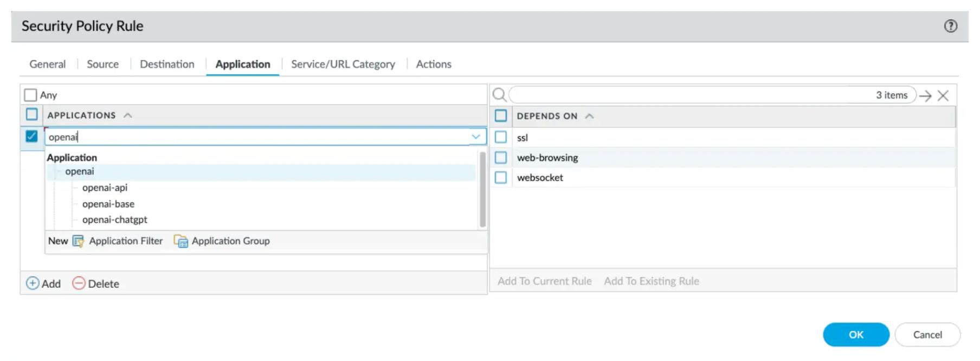Click the right arrow icon beside search field

click(x=925, y=96)
